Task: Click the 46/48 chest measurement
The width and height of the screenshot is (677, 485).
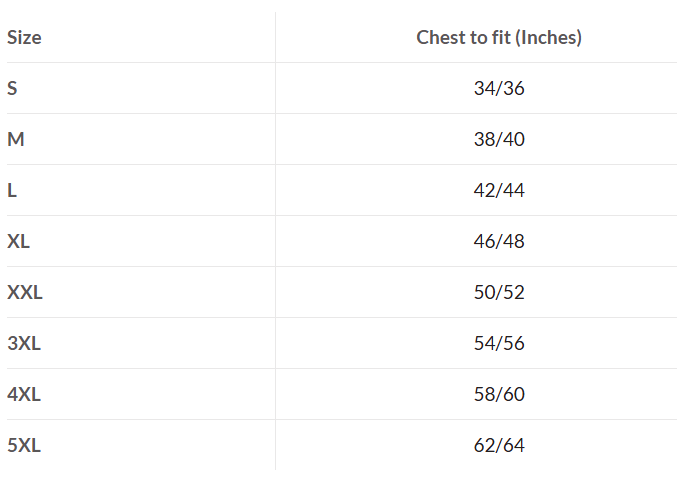Action: 499,241
